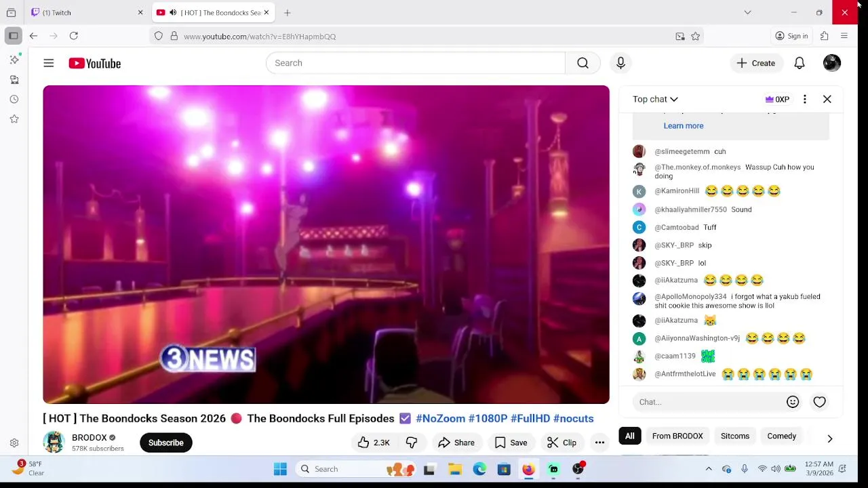Dislike the video with thumbs down
This screenshot has height=488, width=868.
pyautogui.click(x=412, y=443)
